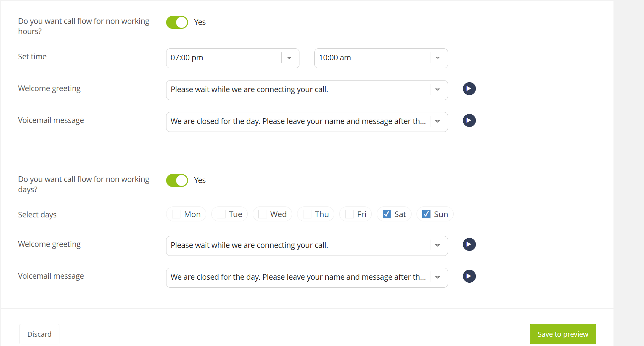This screenshot has height=346, width=644.
Task: Check the Mon day checkbox
Action: point(176,214)
